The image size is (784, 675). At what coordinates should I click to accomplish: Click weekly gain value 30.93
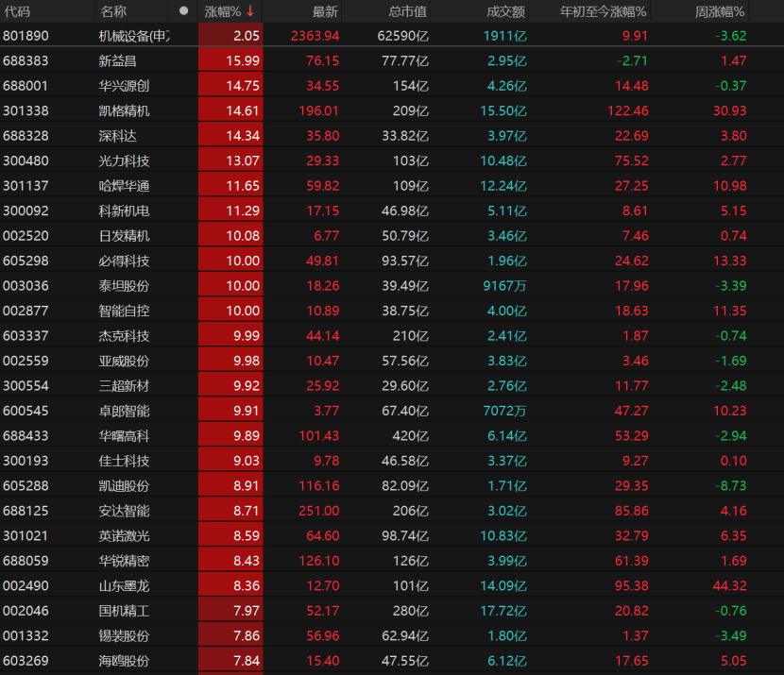pos(729,110)
